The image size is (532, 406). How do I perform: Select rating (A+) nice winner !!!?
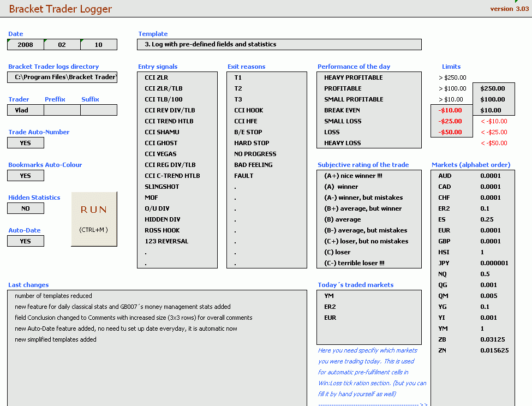tap(369, 176)
